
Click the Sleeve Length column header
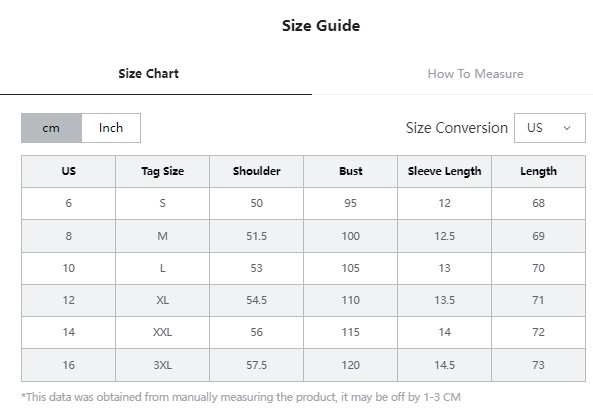[x=444, y=171]
